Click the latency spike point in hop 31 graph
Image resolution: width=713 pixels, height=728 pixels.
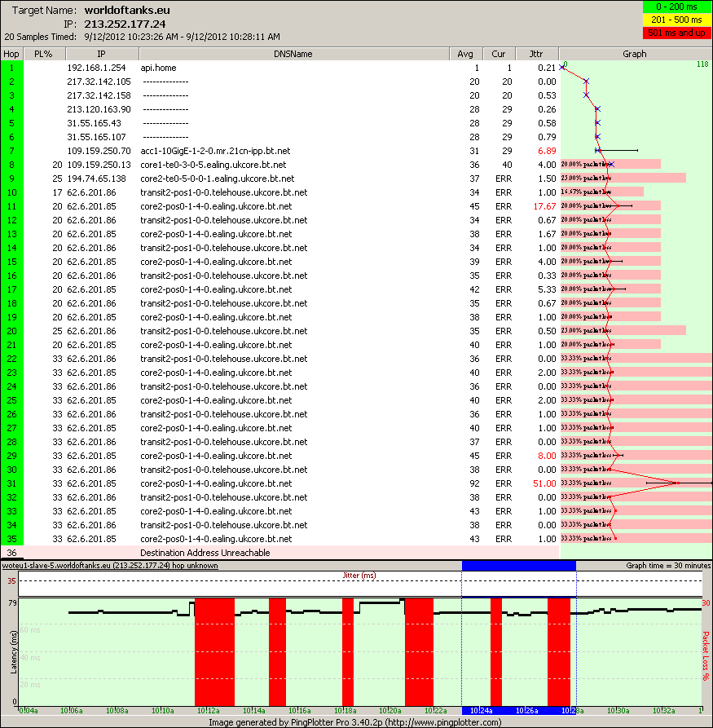tap(678, 483)
